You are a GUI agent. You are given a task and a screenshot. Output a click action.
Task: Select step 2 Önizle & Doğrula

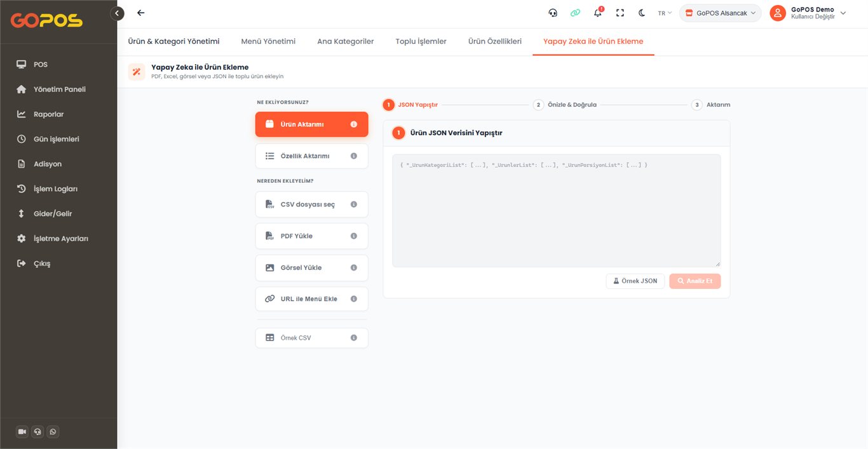tap(565, 105)
